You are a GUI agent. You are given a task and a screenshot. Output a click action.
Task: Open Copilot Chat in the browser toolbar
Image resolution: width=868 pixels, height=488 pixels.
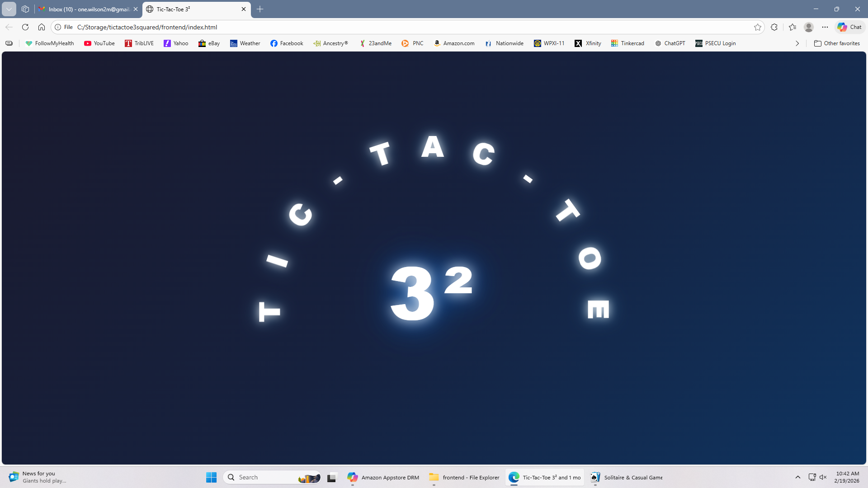849,27
